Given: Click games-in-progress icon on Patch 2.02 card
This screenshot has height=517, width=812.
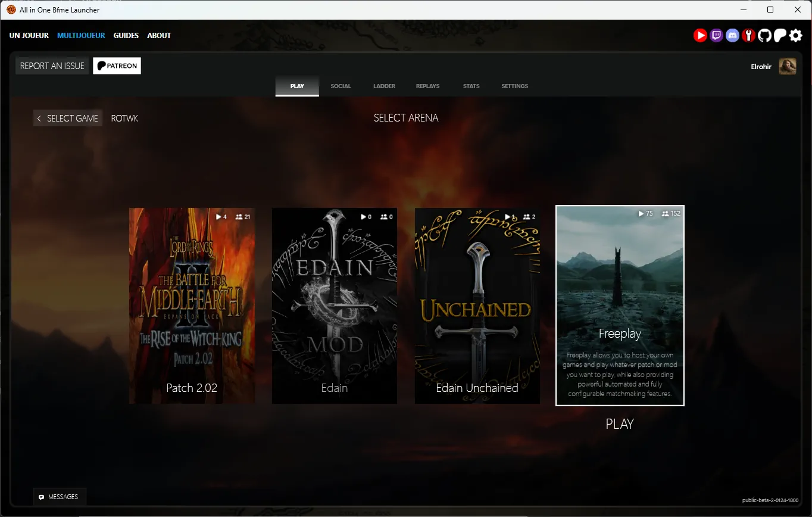Looking at the screenshot, I should click(x=219, y=217).
